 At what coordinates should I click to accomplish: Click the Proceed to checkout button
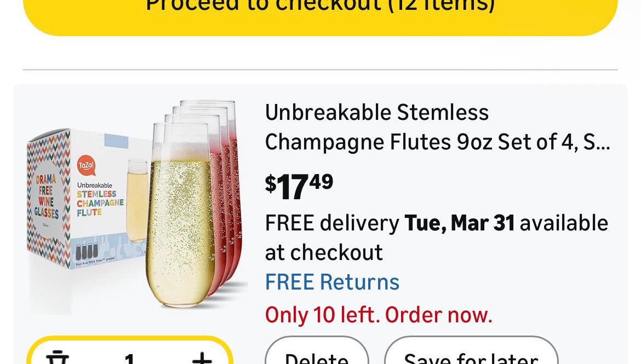pyautogui.click(x=320, y=11)
